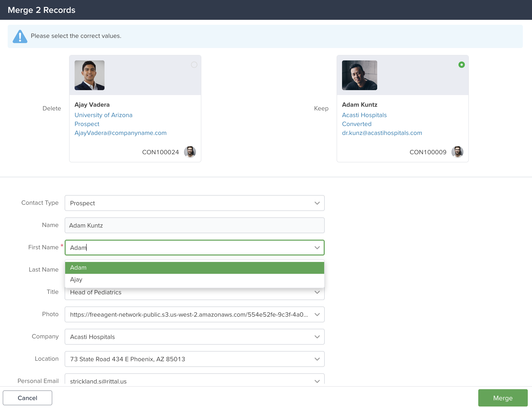Screen dimensions: 532x408
Task: Expand the Title dropdown chevron
Action: point(317,292)
